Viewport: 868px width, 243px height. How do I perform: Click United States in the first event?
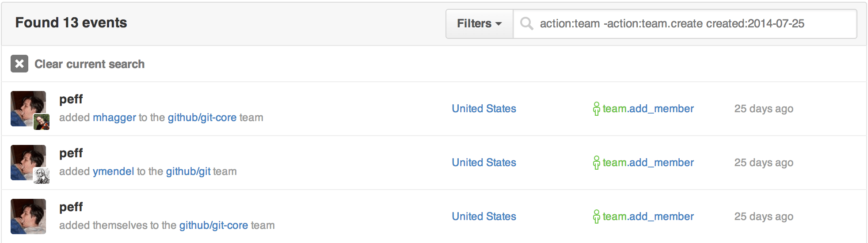(x=484, y=109)
